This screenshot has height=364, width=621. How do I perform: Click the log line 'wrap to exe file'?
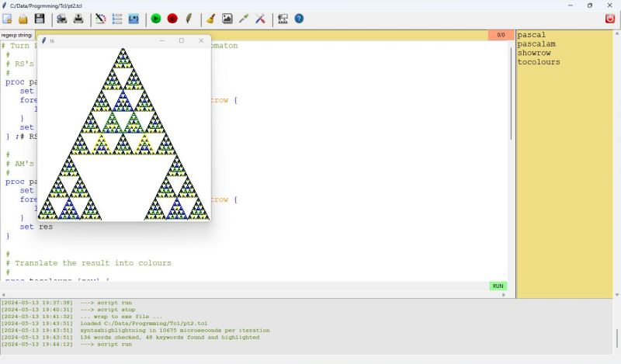click(121, 317)
